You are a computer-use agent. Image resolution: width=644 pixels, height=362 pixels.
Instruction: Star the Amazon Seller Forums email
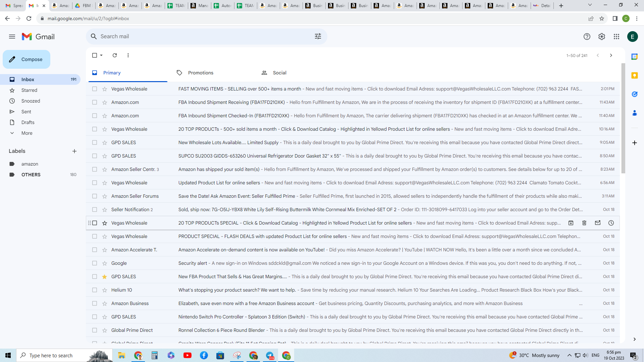tap(105, 196)
